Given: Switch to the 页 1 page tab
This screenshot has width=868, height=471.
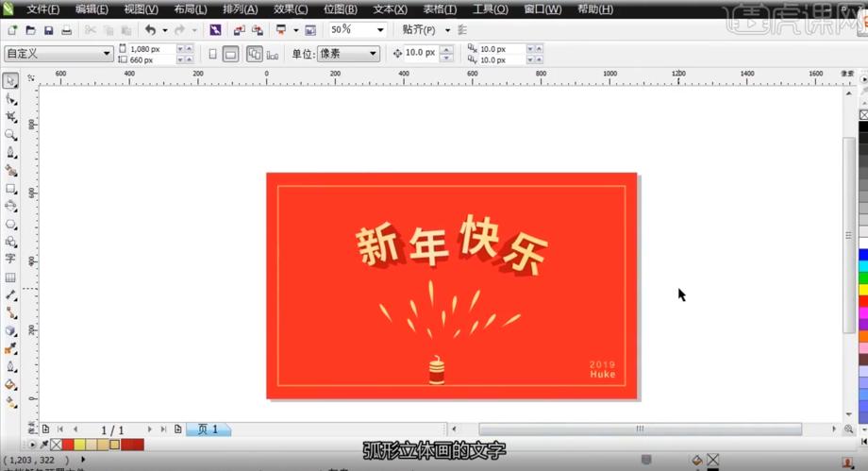Looking at the screenshot, I should [x=208, y=429].
